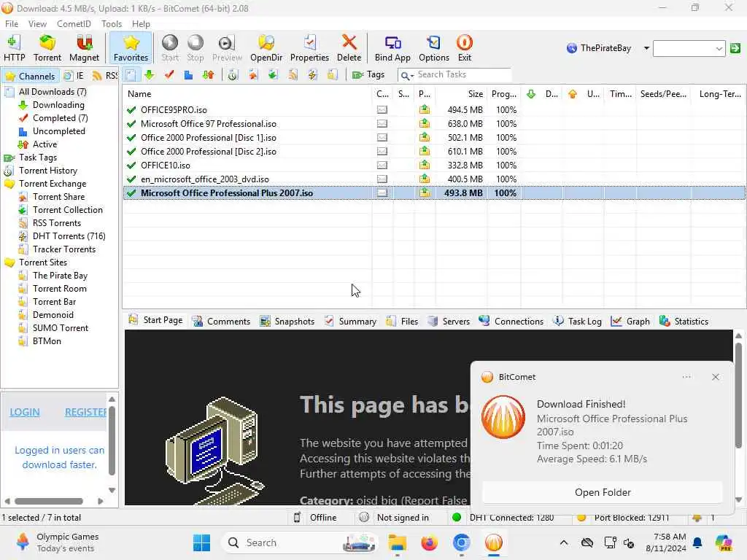Click the LOGIN link in sidebar
Screen dimensions: 747x560
pyautogui.click(x=25, y=413)
